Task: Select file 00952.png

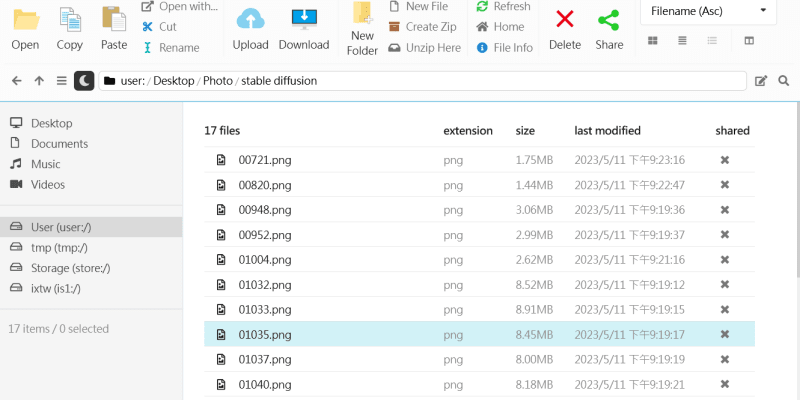Action: [479, 235]
